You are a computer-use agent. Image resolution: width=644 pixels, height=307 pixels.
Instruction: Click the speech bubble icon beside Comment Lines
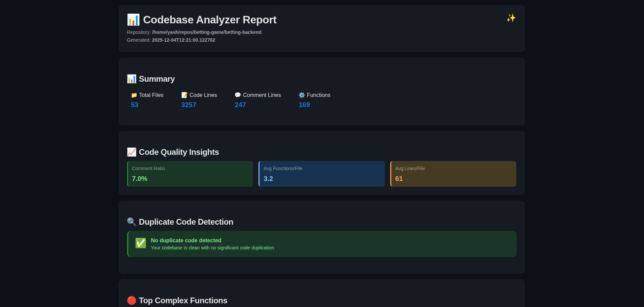pos(238,95)
